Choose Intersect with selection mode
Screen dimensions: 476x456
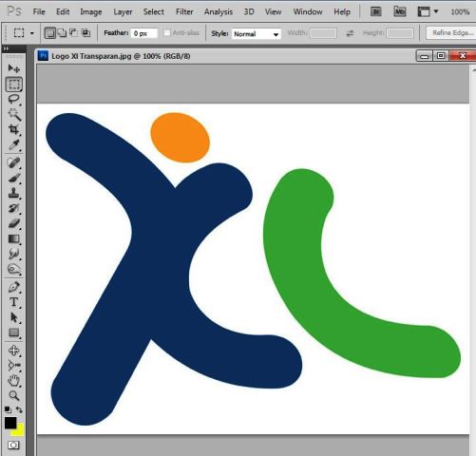(86, 32)
